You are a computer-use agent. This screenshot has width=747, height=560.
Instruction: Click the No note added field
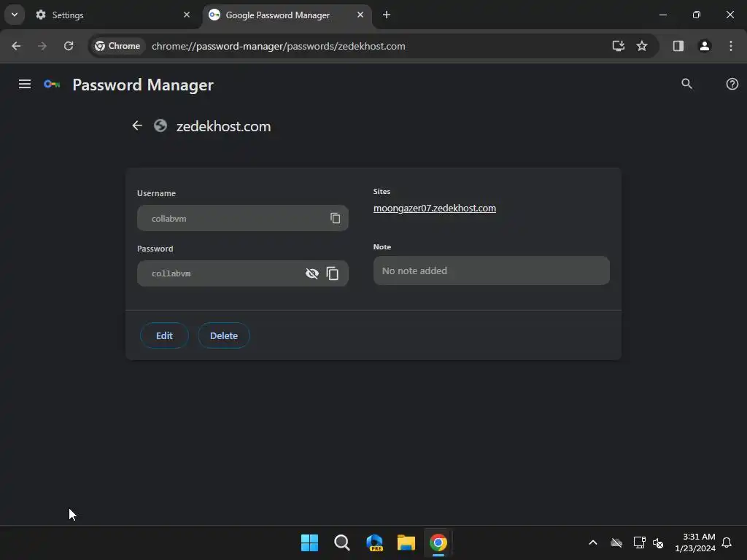(491, 271)
